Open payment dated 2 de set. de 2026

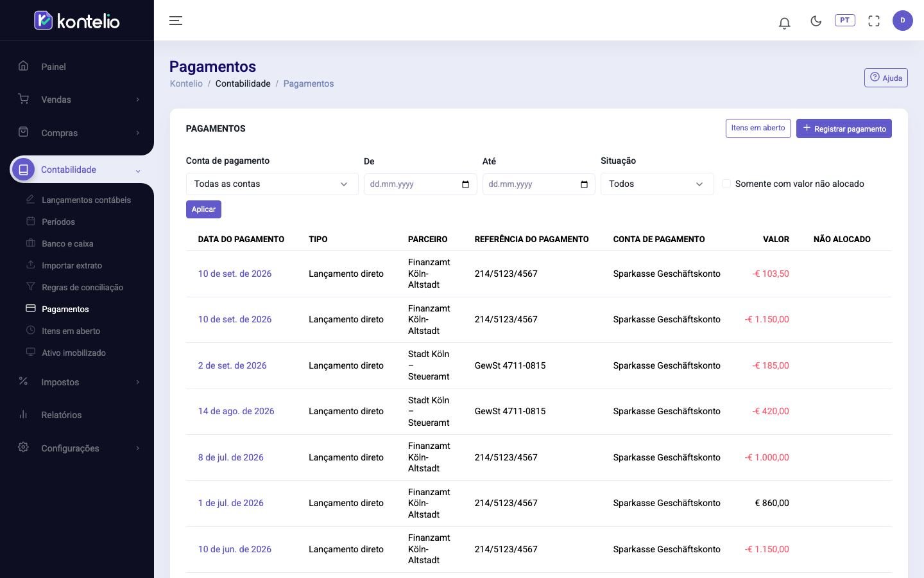[x=232, y=365]
